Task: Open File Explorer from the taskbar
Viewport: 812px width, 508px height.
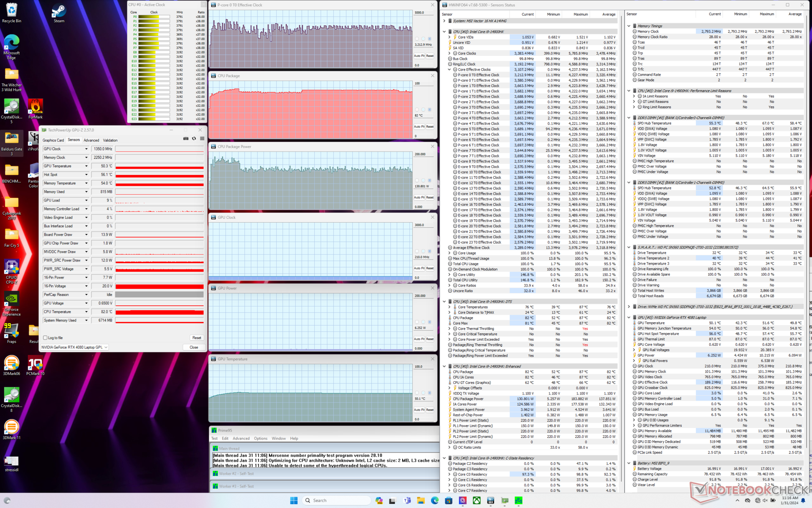Action: pos(420,500)
